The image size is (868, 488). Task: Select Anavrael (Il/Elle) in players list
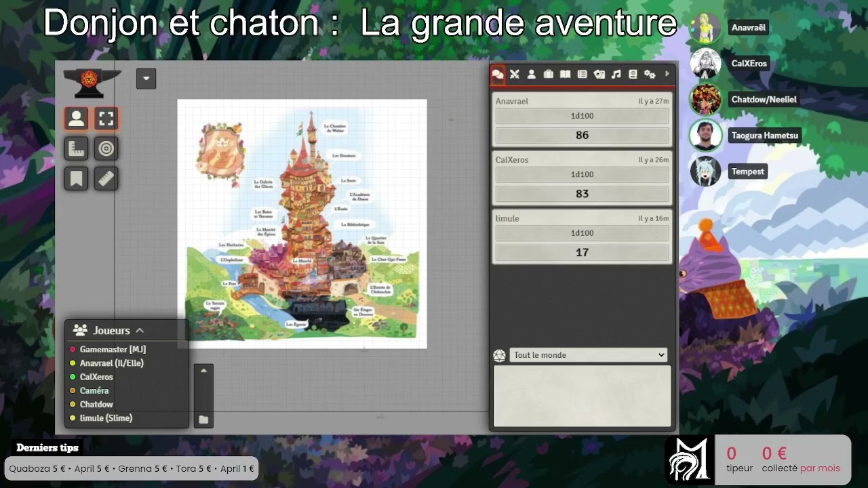click(x=112, y=363)
